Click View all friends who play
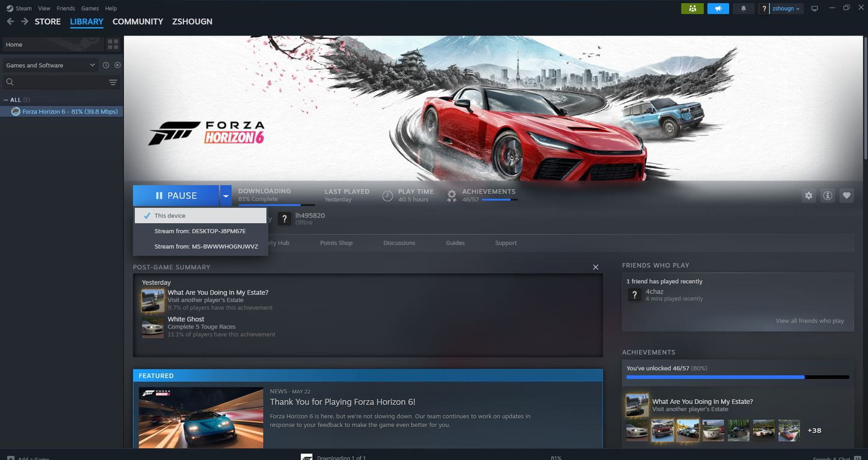Viewport: 868px width, 460px height. [x=810, y=320]
